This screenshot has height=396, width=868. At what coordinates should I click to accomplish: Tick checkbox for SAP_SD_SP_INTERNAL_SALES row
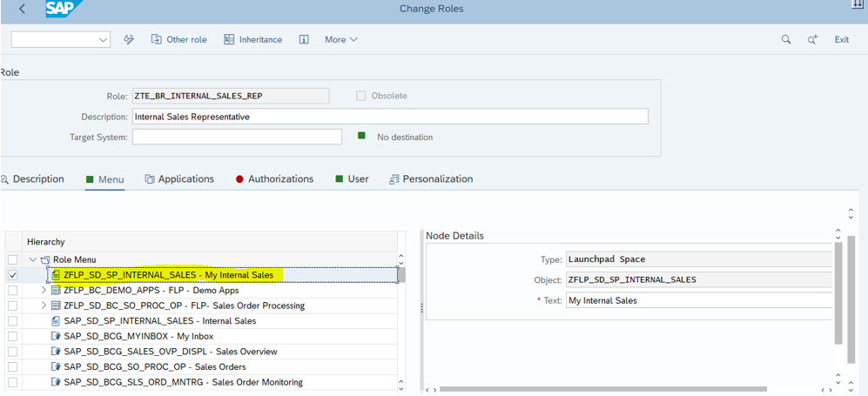[12, 321]
